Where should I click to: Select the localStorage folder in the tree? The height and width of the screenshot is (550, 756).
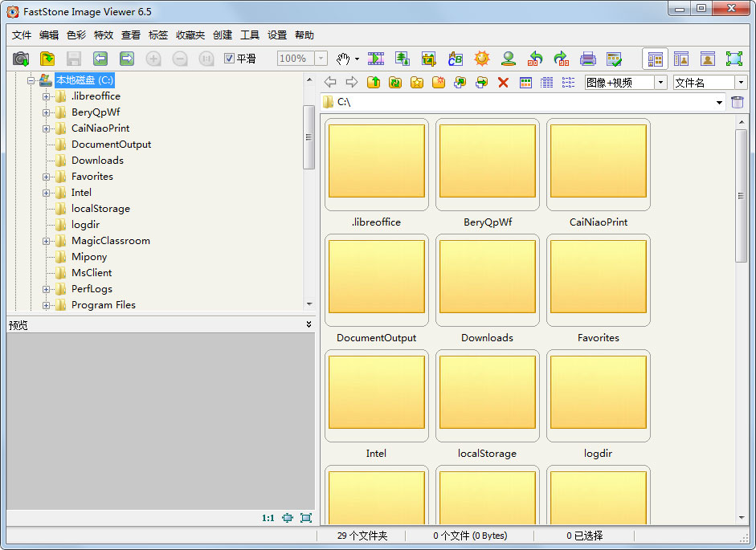tap(100, 209)
